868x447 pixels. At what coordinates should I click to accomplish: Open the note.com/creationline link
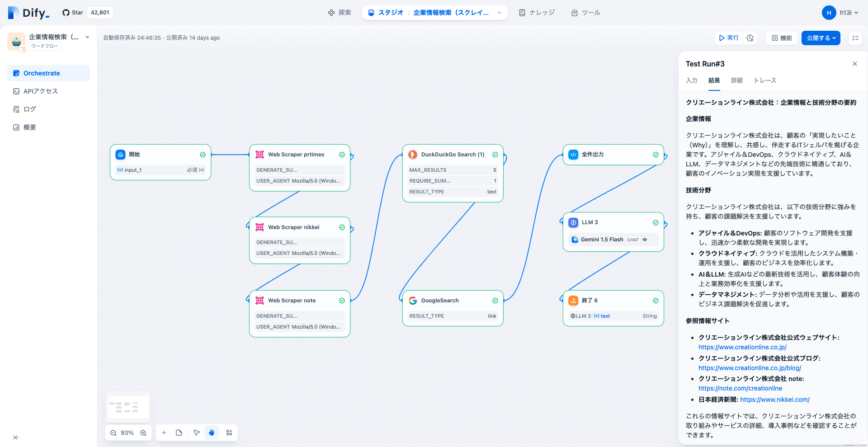[740, 388]
